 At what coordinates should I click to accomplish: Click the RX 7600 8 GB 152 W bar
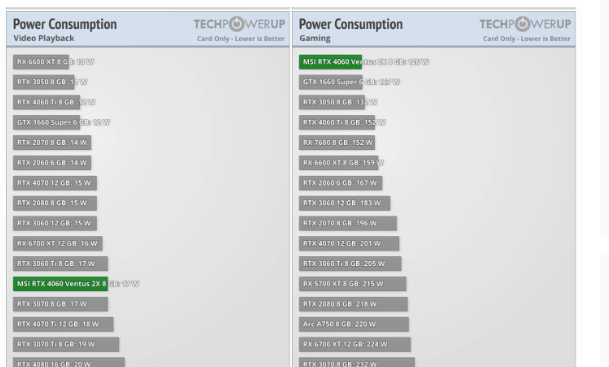[x=337, y=143]
